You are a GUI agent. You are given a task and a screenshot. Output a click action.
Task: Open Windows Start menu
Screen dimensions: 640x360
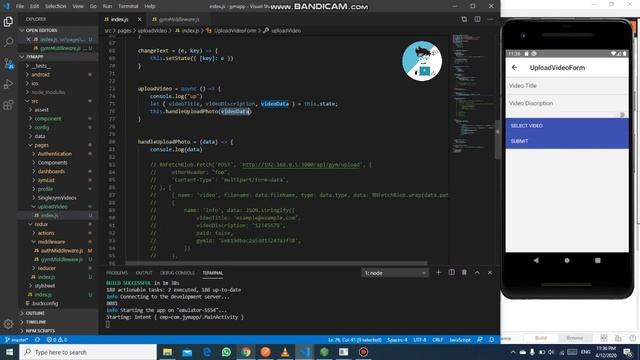coord(9,352)
